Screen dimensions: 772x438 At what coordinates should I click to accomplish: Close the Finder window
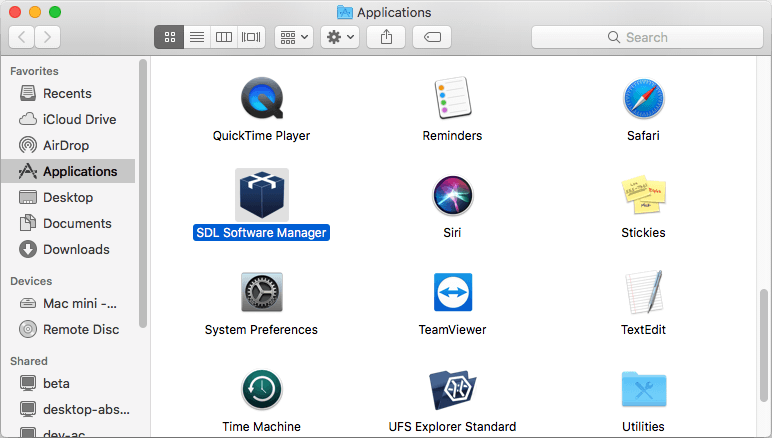click(x=15, y=12)
